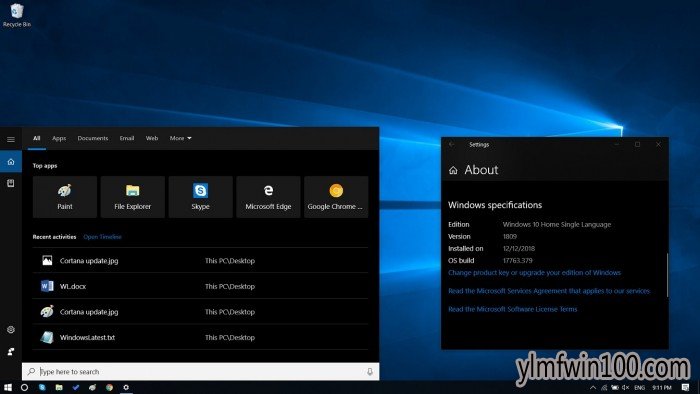Switch to the Email search tab
700x394 pixels.
(x=127, y=138)
